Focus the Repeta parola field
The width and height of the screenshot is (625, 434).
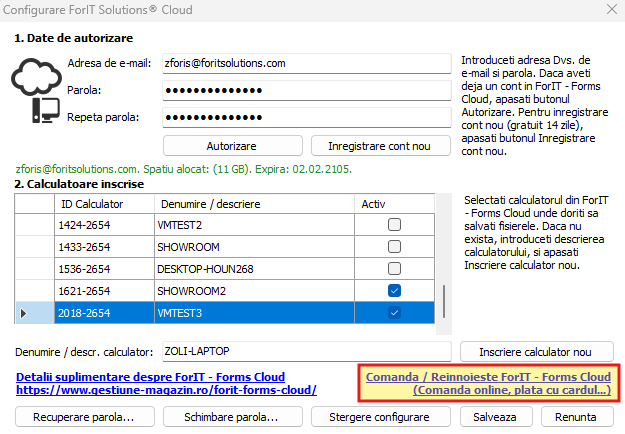pos(307,118)
